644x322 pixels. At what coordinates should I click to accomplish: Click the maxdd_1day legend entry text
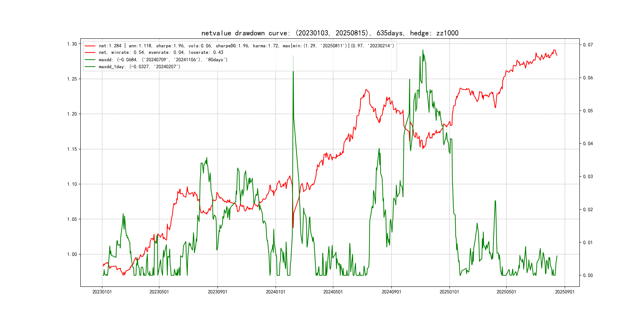139,67
